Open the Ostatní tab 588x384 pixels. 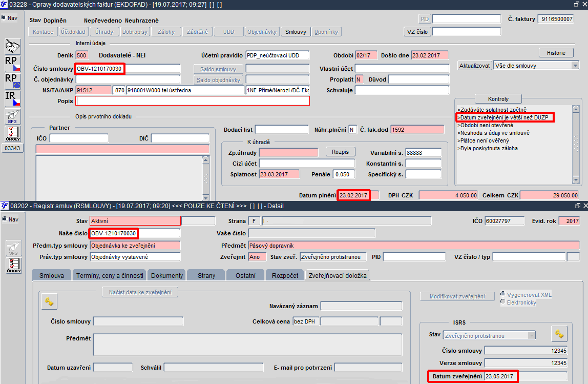246,275
